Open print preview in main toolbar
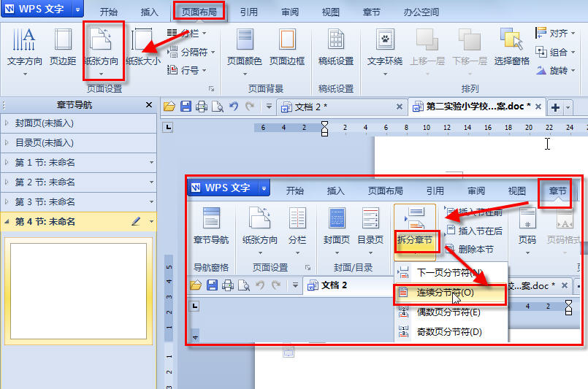The width and height of the screenshot is (588, 389). click(x=218, y=107)
